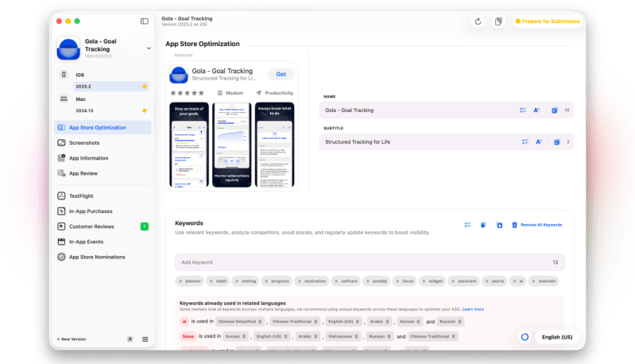Click the refresh icon in top bar
Image resolution: width=635 pixels, height=364 pixels.
click(x=478, y=21)
